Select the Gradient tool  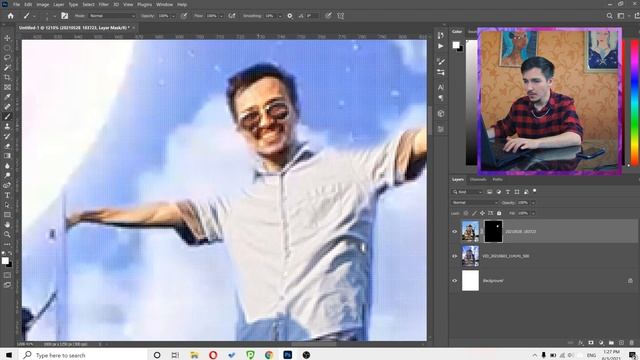(7, 156)
